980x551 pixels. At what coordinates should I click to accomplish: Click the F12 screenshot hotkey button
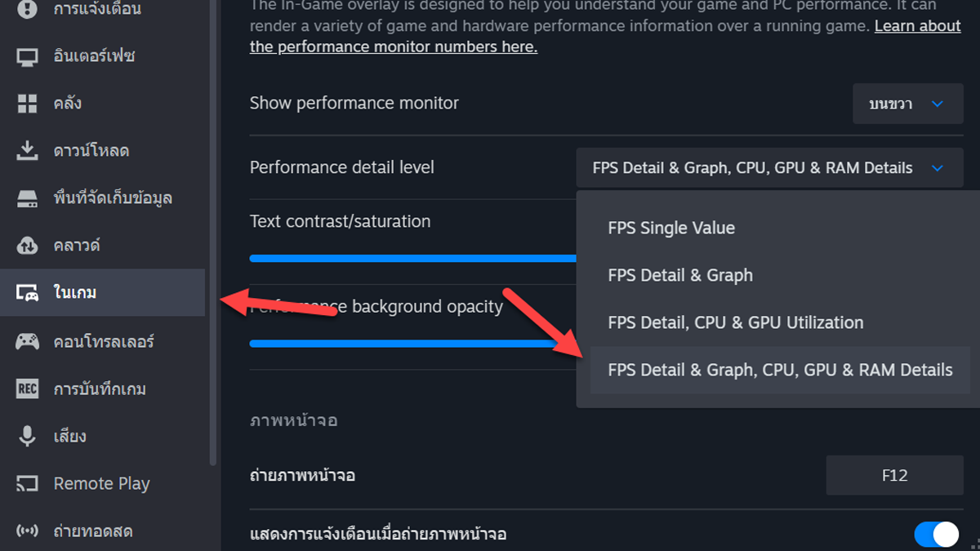click(894, 475)
